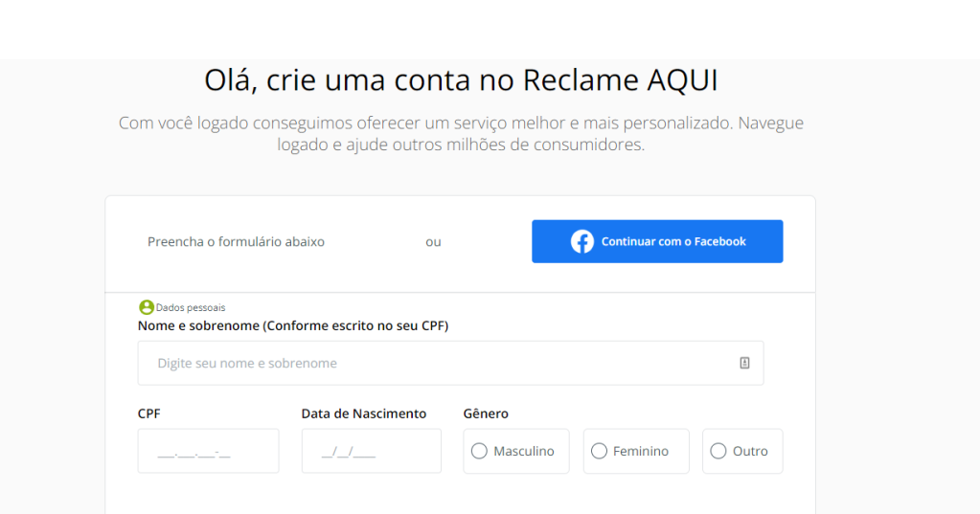
Task: Click the 'Data de Nascimento' label
Action: pos(363,413)
